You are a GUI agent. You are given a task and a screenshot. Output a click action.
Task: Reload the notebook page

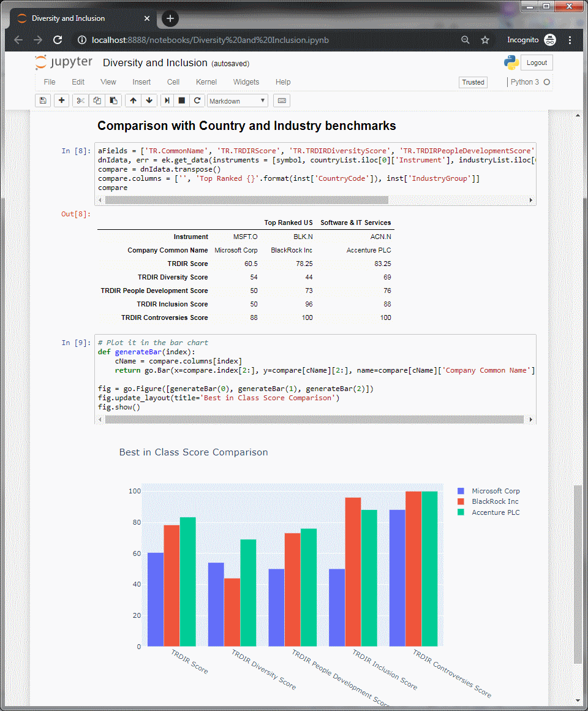58,40
